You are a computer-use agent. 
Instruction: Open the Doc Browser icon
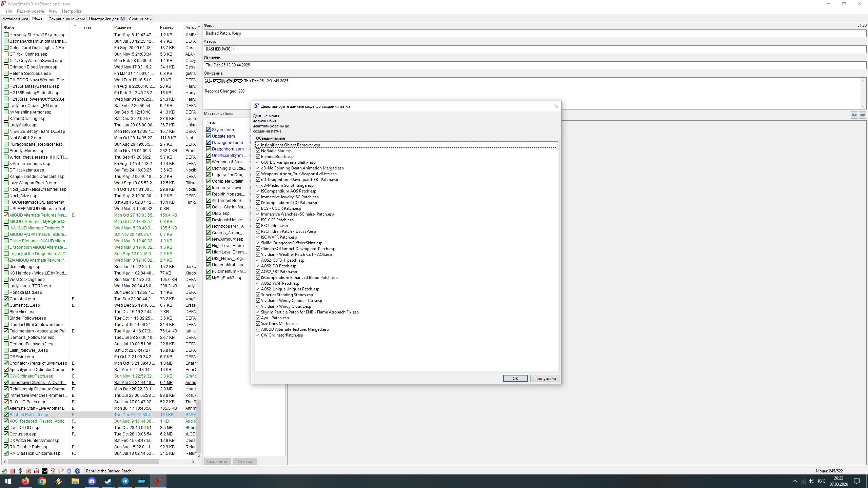[53, 471]
